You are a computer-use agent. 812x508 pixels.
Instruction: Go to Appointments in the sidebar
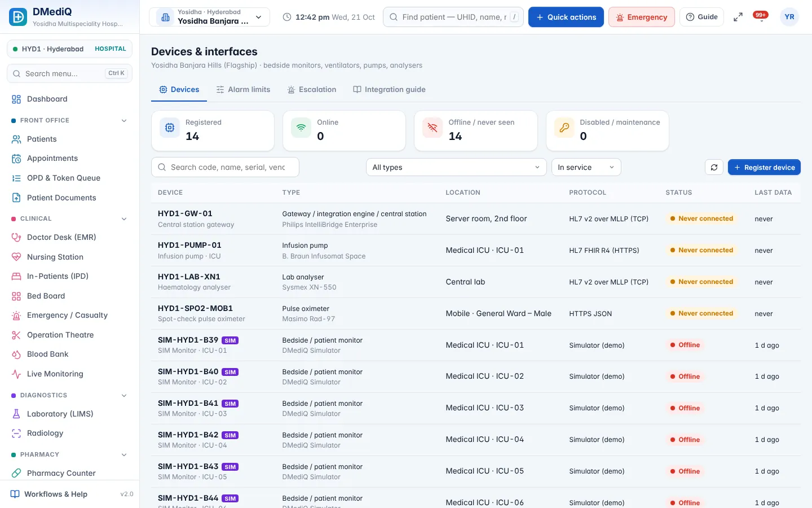point(70,159)
